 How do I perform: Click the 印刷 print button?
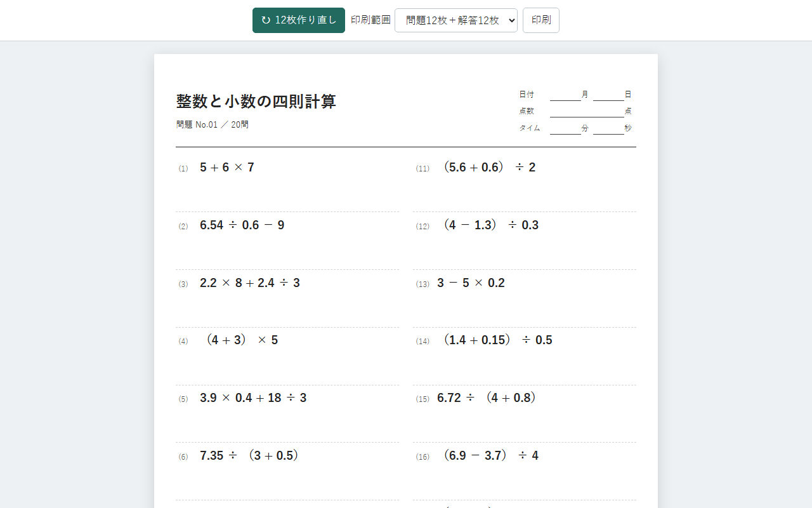tap(541, 20)
